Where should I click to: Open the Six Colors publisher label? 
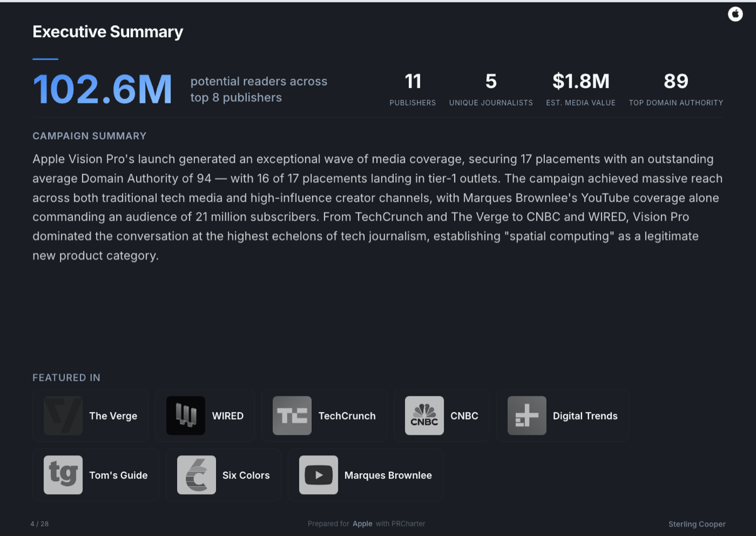click(246, 475)
